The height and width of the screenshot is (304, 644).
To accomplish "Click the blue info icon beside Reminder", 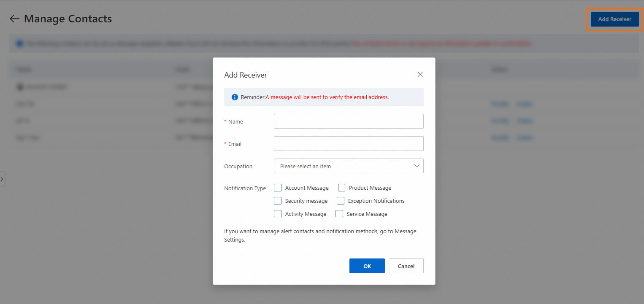I will tap(235, 97).
